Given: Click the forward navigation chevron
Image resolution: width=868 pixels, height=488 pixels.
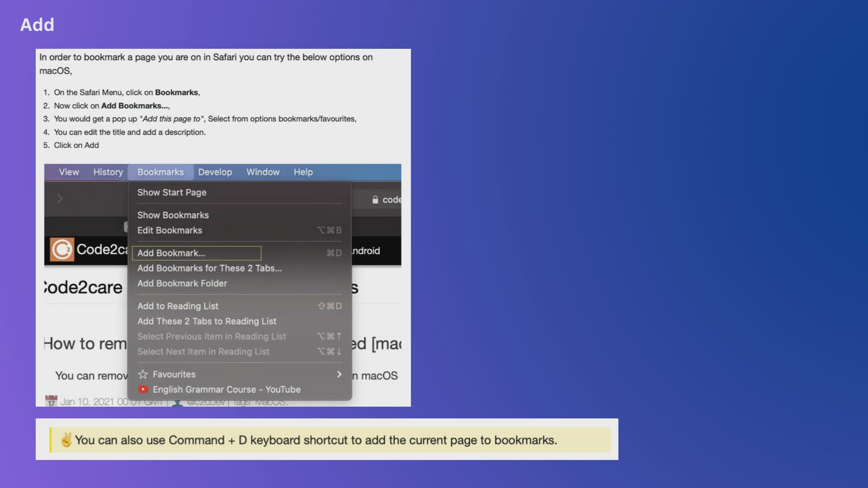Looking at the screenshot, I should [x=60, y=199].
